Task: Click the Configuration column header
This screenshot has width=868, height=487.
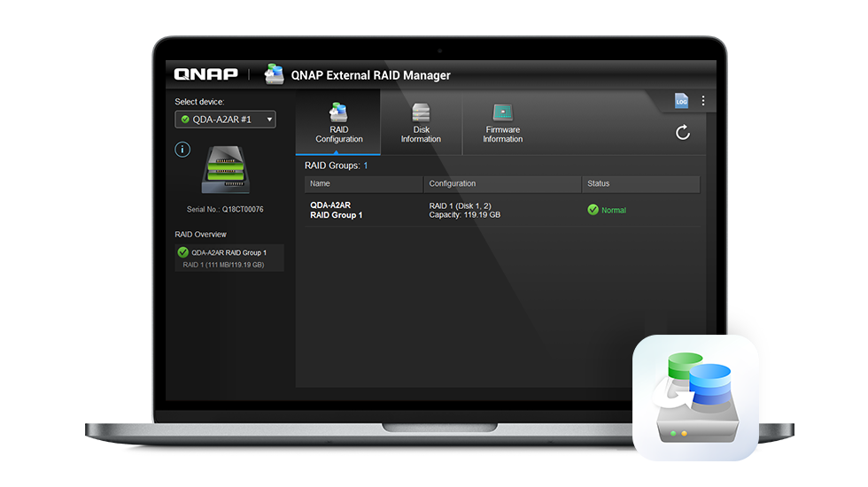Action: click(502, 184)
